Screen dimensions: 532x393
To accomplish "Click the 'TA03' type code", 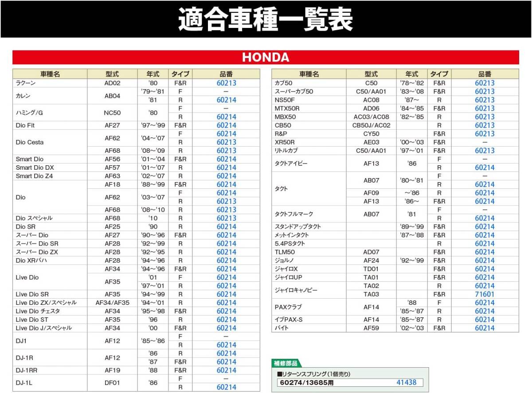I will click(x=372, y=294).
